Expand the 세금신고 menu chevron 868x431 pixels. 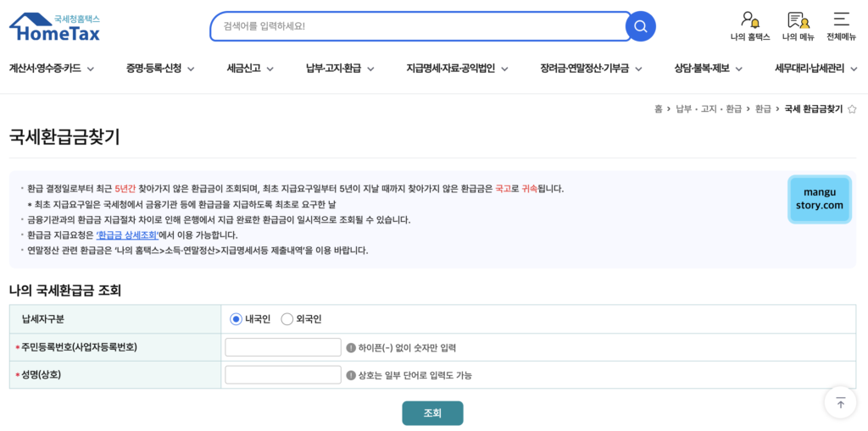click(x=270, y=69)
